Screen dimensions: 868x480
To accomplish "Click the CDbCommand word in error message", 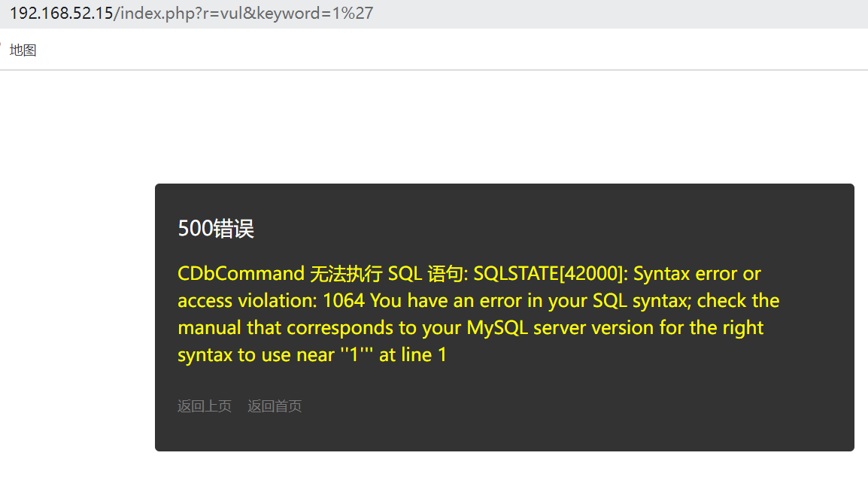I will pyautogui.click(x=241, y=274).
